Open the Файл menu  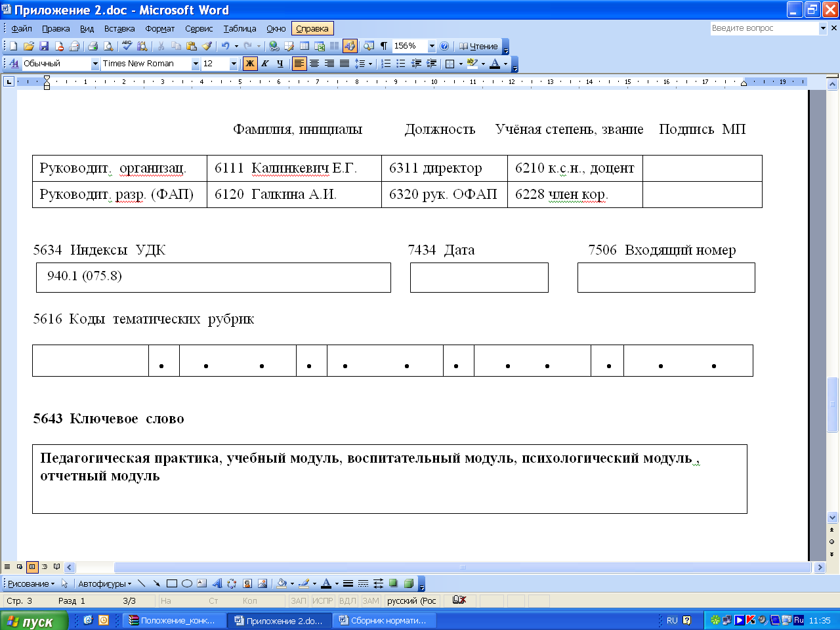coord(22,28)
